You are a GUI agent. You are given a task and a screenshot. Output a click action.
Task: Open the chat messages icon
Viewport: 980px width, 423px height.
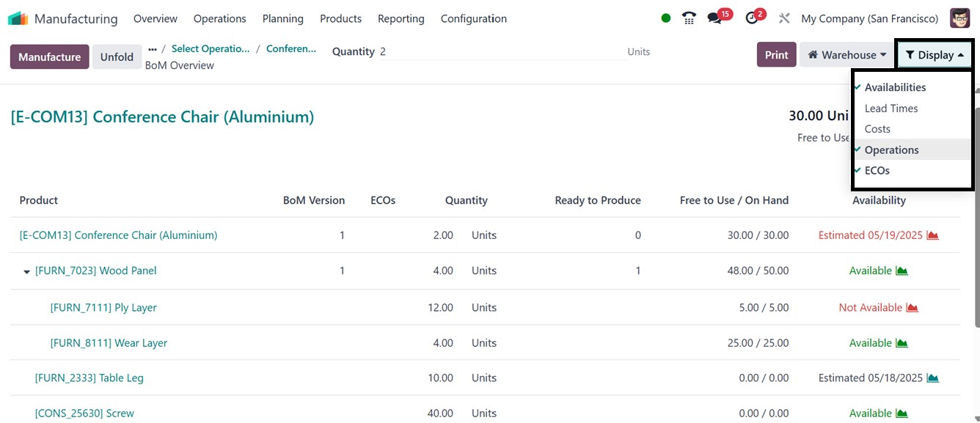714,18
